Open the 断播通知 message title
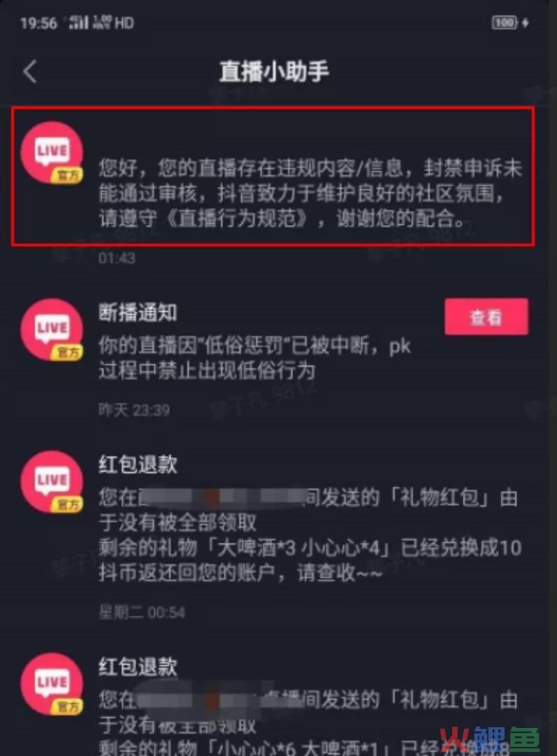Viewport: 557px width, 756px height. tap(138, 312)
